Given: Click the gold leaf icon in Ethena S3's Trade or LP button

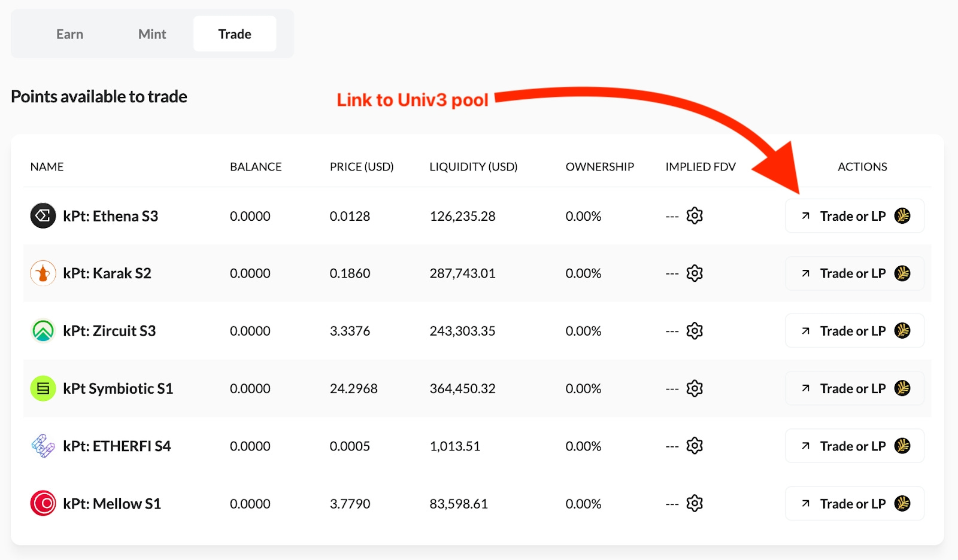Looking at the screenshot, I should 902,215.
